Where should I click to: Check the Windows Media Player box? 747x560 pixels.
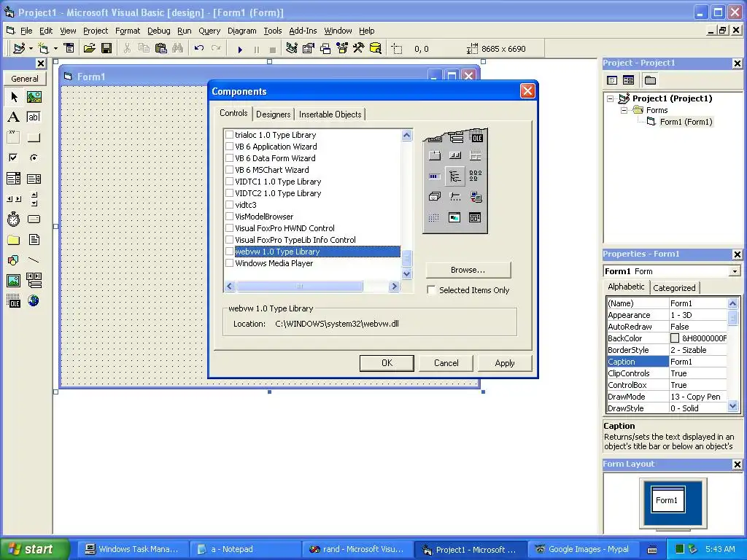[230, 262]
